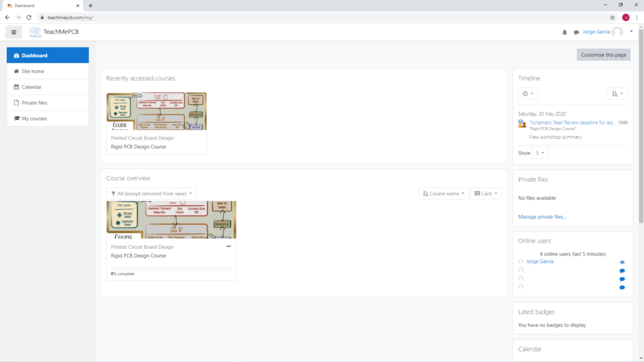Click the course progress bar

click(171, 269)
